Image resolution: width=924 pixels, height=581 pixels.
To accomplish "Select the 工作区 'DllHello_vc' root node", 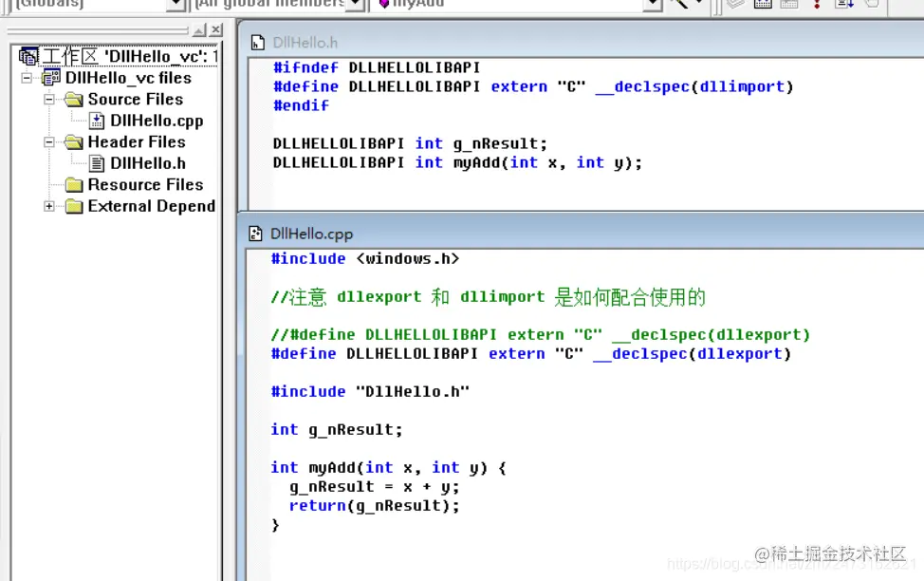I will pos(130,56).
